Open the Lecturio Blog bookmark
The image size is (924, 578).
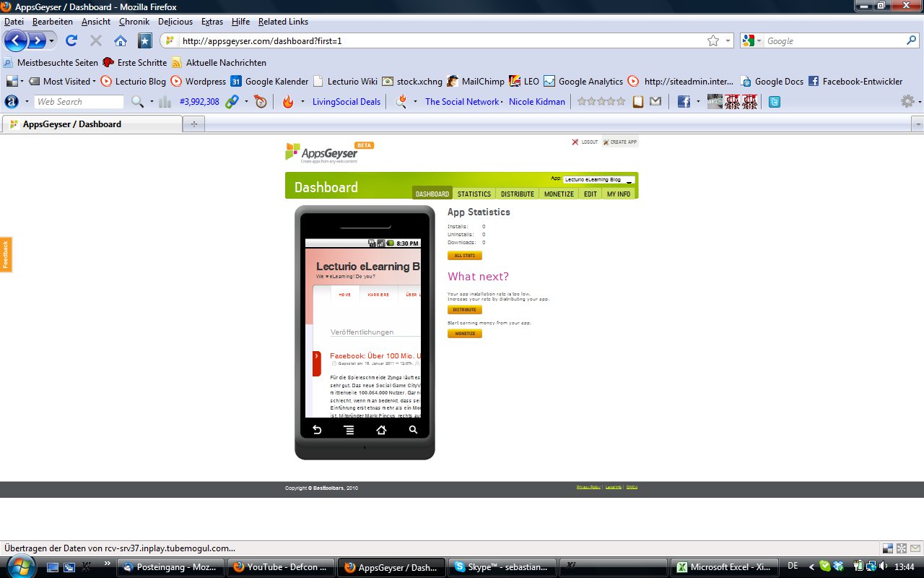click(x=134, y=82)
